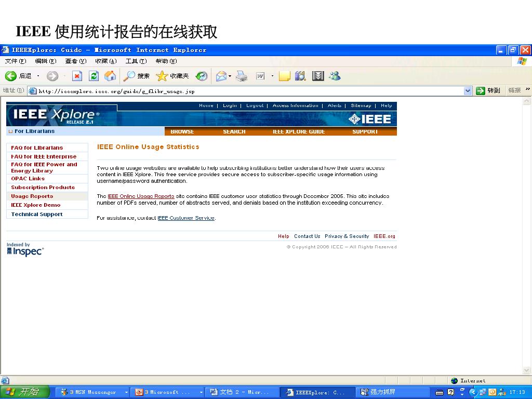The width and height of the screenshot is (532, 399).
Task: Open the Favorites star button
Action: pyautogui.click(x=172, y=76)
